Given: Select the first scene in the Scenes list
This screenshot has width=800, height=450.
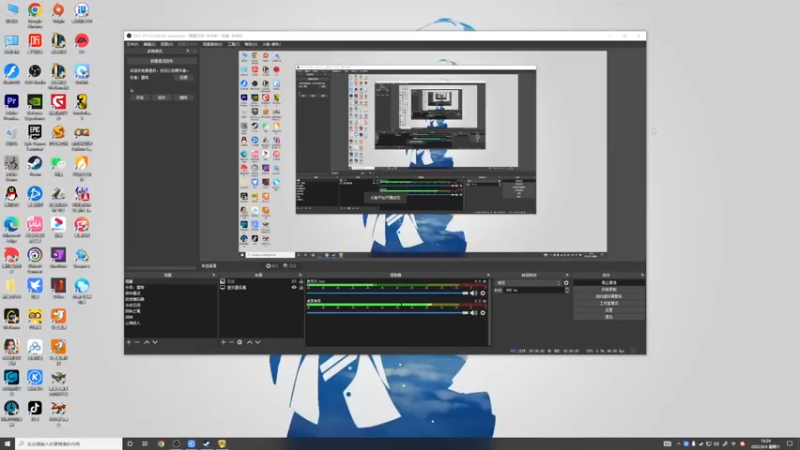Looking at the screenshot, I should 170,282.
